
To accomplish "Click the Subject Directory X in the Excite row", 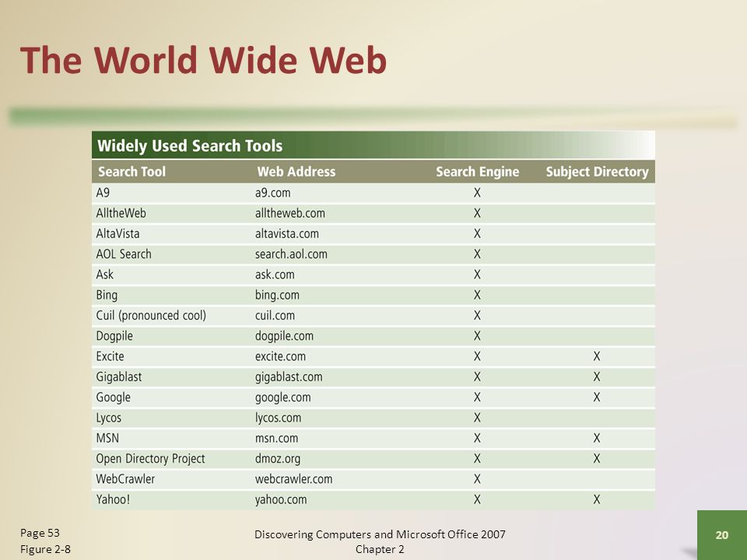I will 597,356.
